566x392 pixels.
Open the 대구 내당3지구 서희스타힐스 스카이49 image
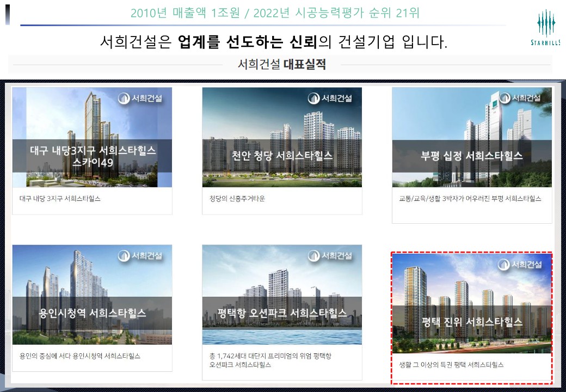click(92, 137)
